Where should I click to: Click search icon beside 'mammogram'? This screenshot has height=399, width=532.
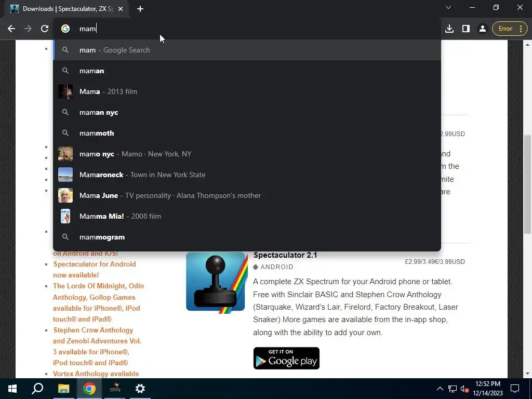[65, 237]
